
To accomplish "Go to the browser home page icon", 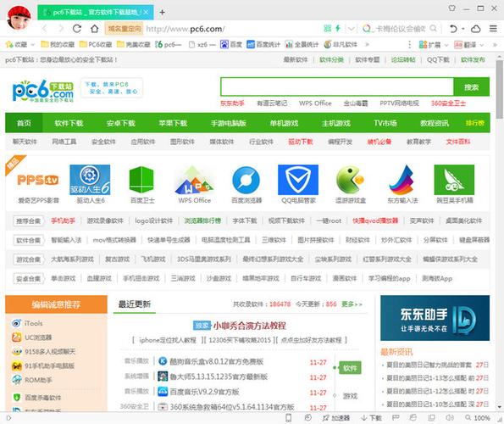I will [95, 29].
